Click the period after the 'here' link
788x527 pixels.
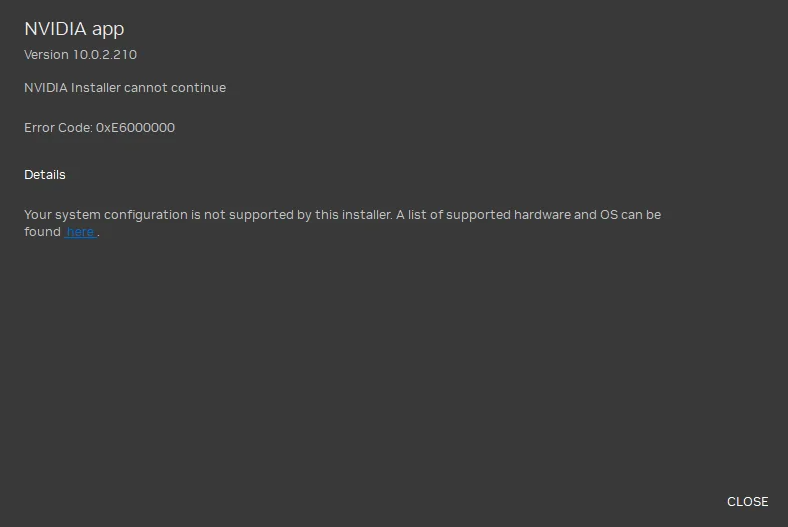[99, 234]
